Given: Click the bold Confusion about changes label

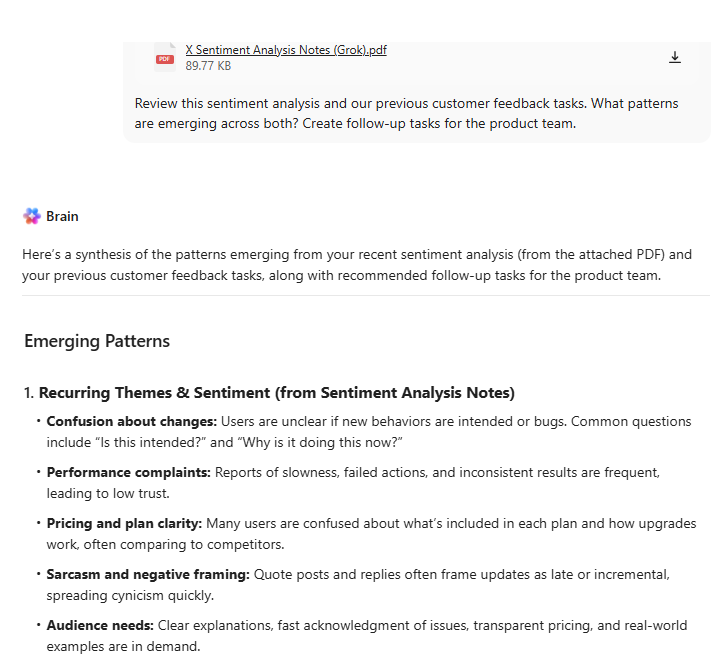Looking at the screenshot, I should pos(131,421).
